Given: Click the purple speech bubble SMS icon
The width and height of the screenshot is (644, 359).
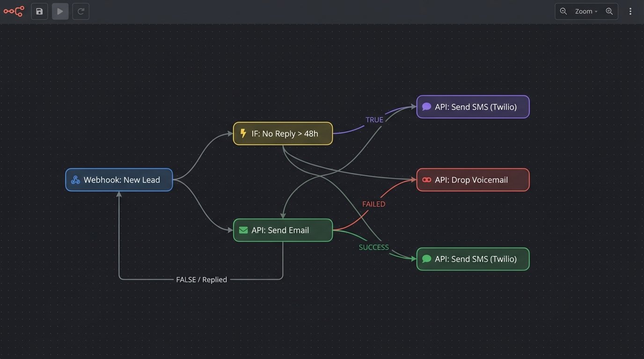Looking at the screenshot, I should pyautogui.click(x=426, y=107).
